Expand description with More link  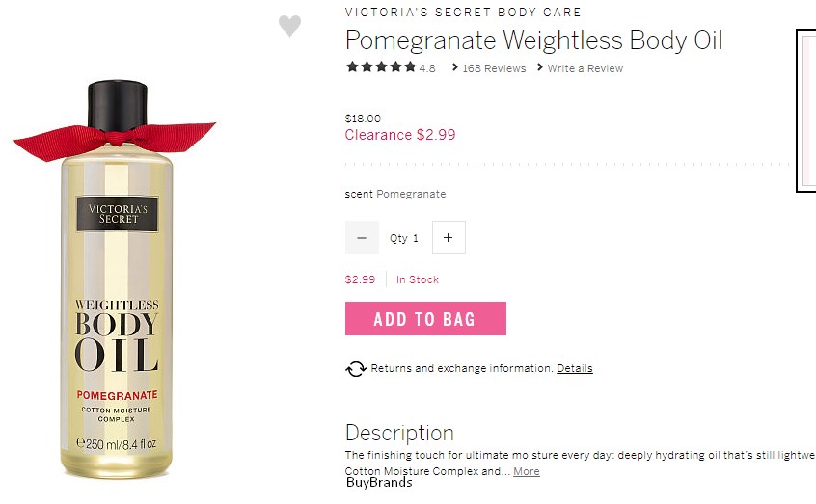coord(526,471)
